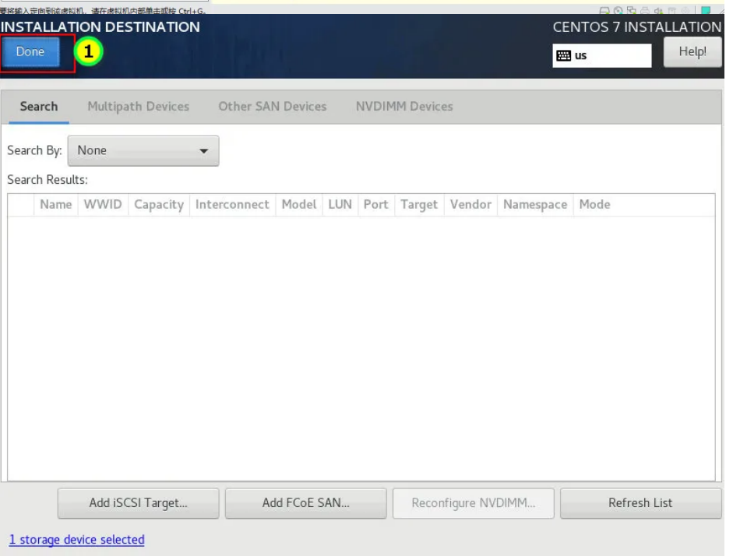Refresh the device list
This screenshot has height=560, width=733.
coord(640,503)
